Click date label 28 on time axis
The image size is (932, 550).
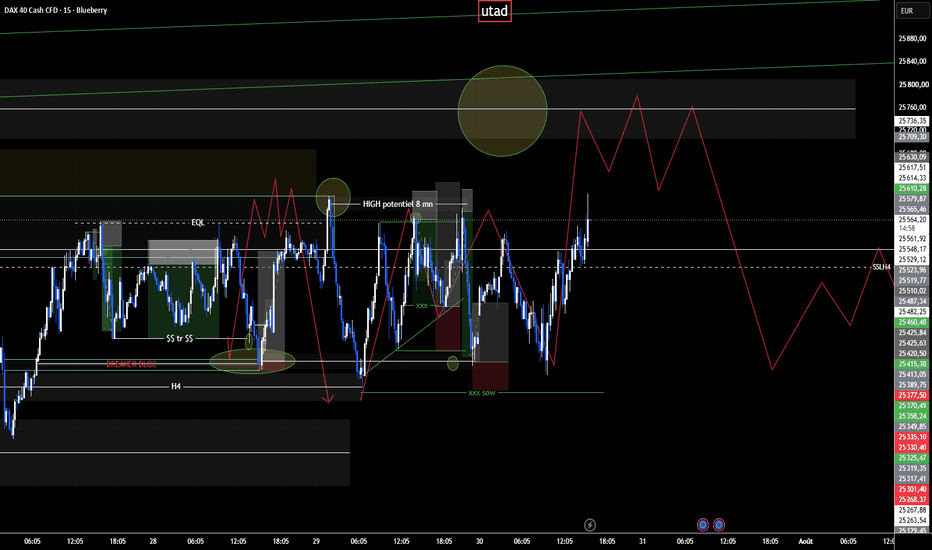(153, 541)
